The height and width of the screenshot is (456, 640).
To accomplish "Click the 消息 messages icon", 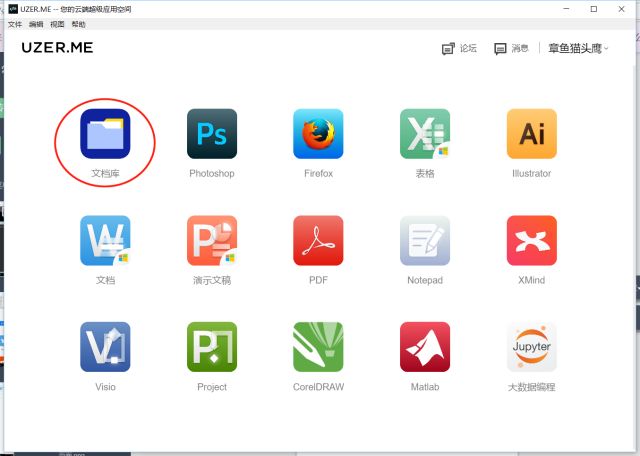I will click(500, 49).
